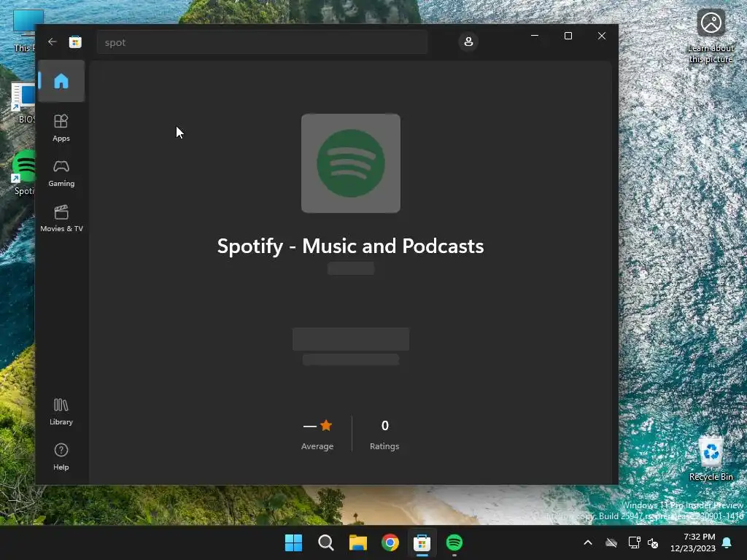Click the OneDrive cloud tray icon
The image size is (747, 560).
point(611,542)
